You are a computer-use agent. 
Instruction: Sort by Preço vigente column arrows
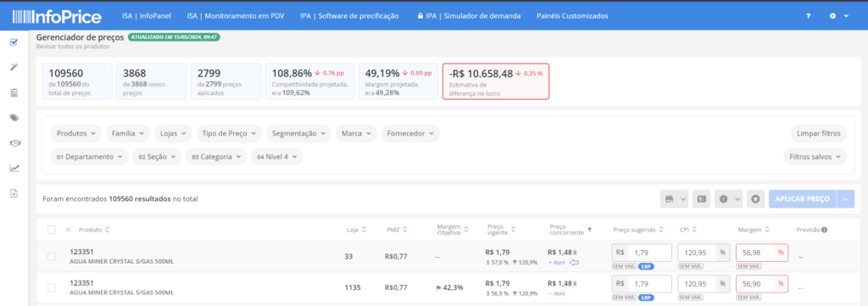point(513,230)
